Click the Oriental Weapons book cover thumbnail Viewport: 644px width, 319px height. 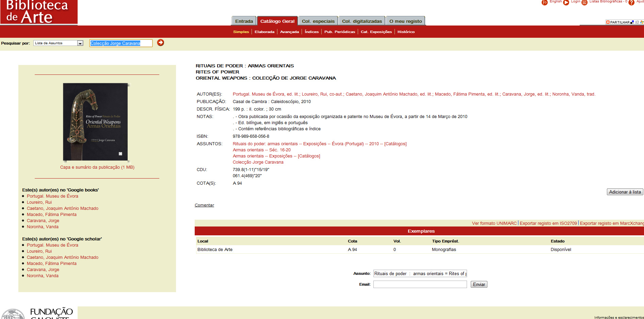(95, 122)
